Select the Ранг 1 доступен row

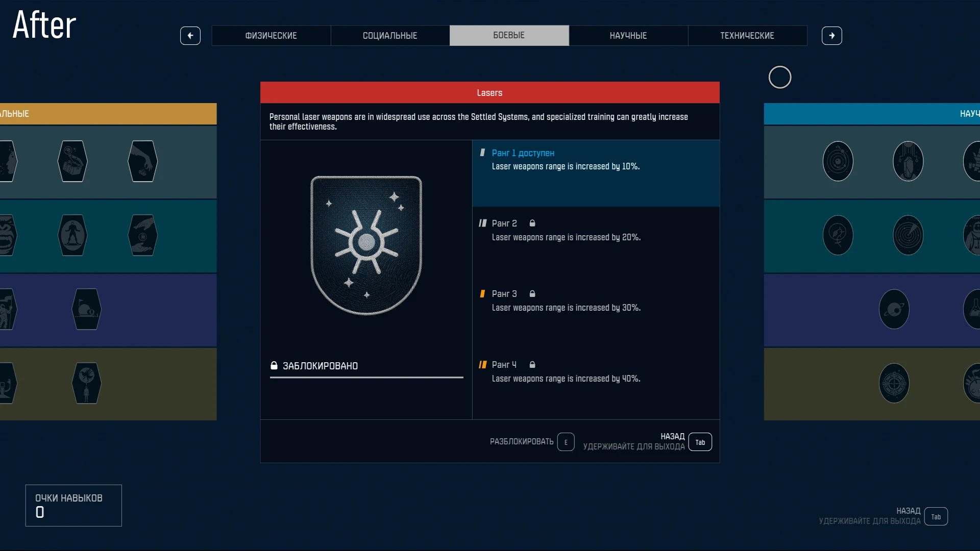pyautogui.click(x=596, y=173)
